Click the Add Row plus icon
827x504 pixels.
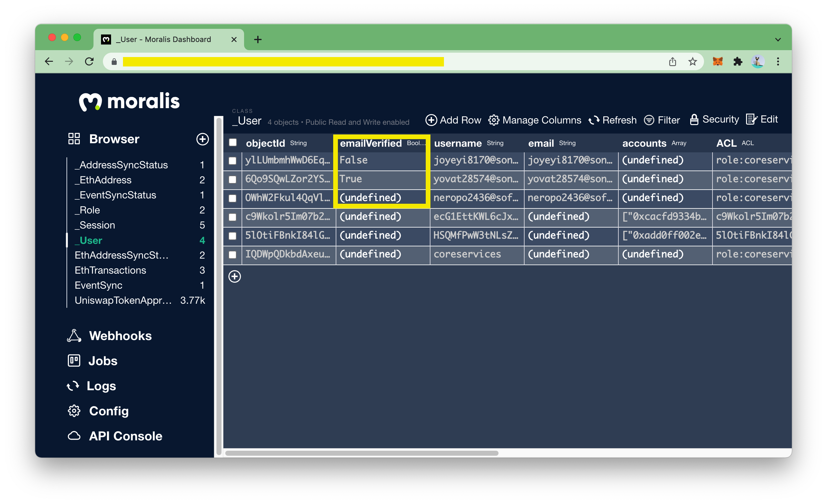pos(431,120)
